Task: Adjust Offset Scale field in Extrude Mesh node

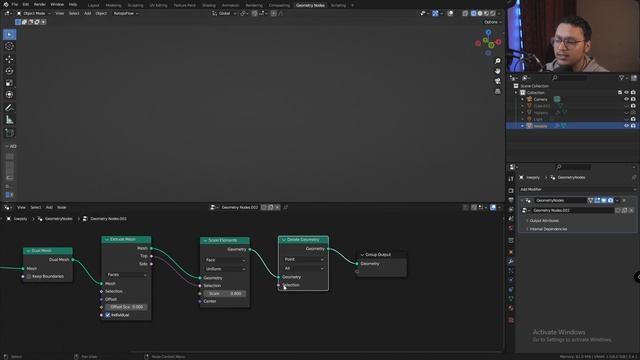Action: [x=127, y=307]
